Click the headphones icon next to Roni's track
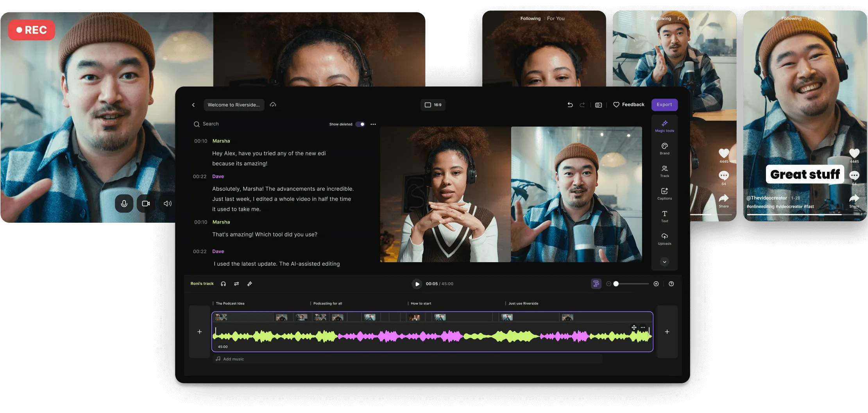 tap(223, 284)
